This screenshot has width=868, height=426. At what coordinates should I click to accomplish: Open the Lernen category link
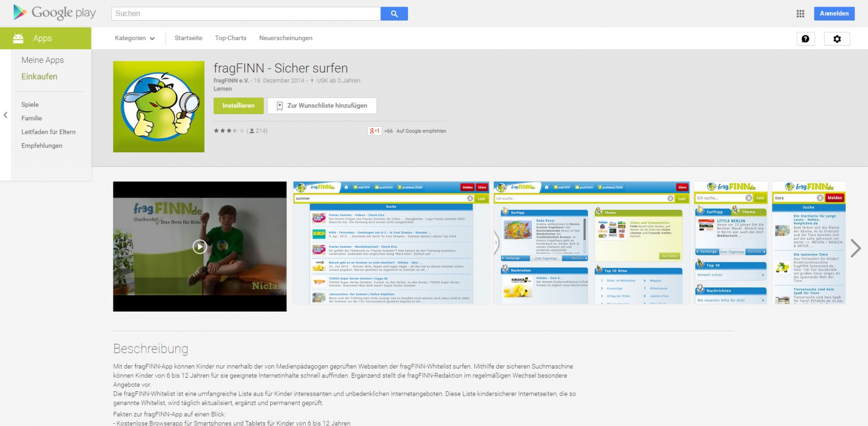pyautogui.click(x=222, y=89)
